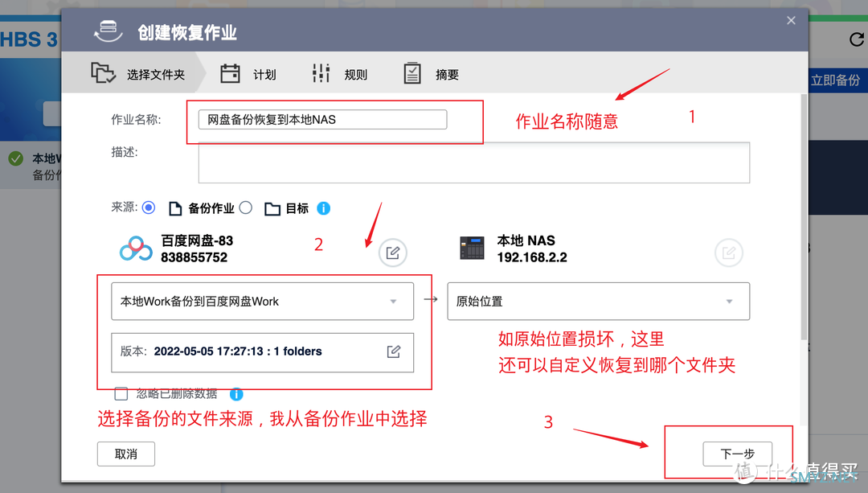Click the sliders icon beside 规则
Image resolution: width=868 pixels, height=493 pixels.
(321, 74)
